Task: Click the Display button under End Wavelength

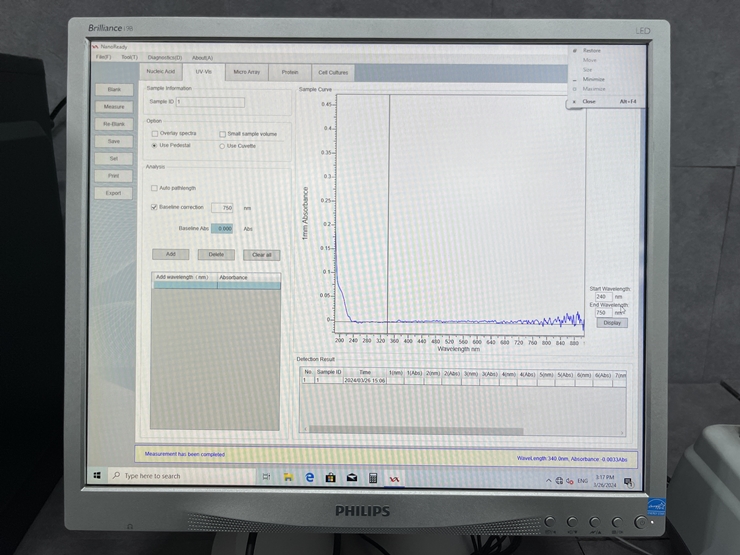Action: pos(612,322)
